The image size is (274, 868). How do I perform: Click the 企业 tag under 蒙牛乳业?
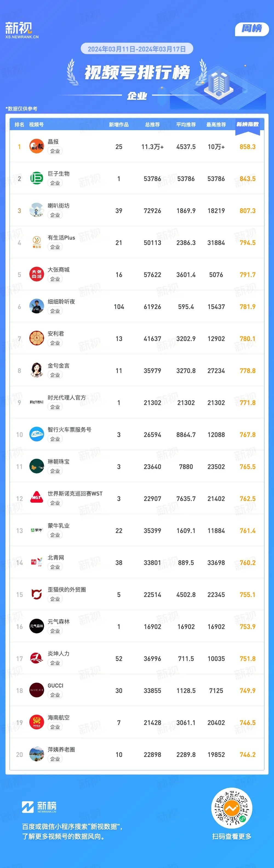pyautogui.click(x=55, y=535)
